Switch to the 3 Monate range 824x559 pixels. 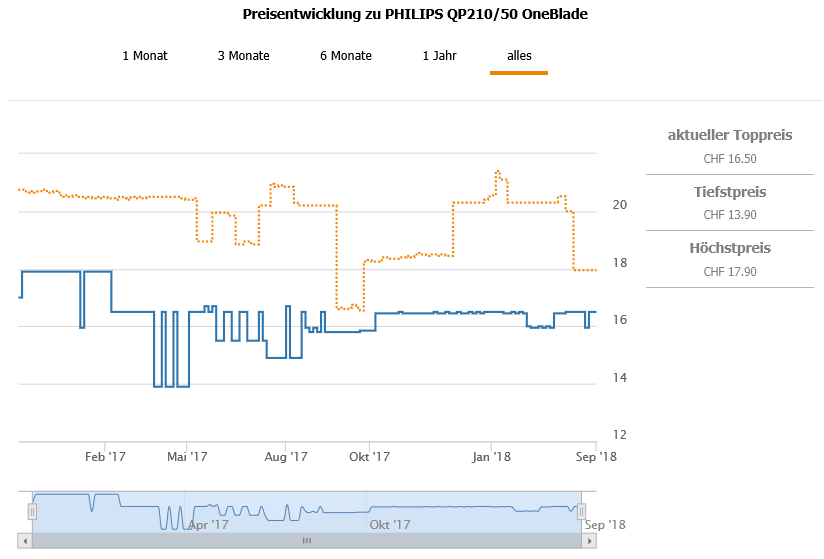tap(243, 56)
